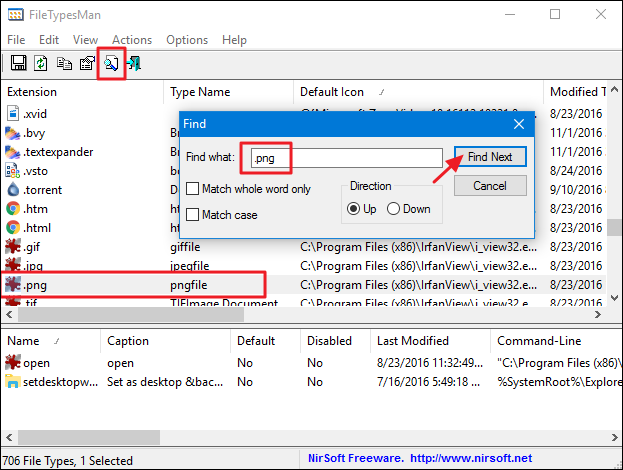Click lower pane horizontal scroll left arrow
The height and width of the screenshot is (470, 623).
(x=10, y=437)
